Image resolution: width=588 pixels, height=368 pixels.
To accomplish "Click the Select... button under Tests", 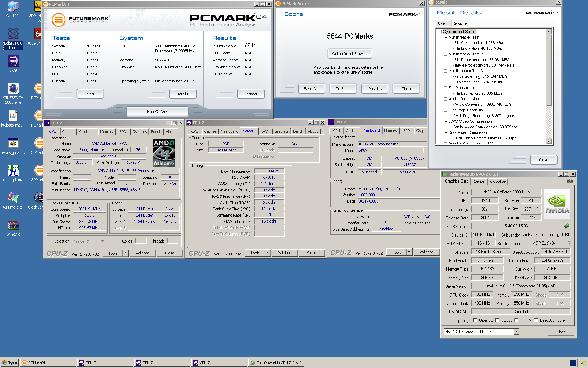I will tap(90, 94).
